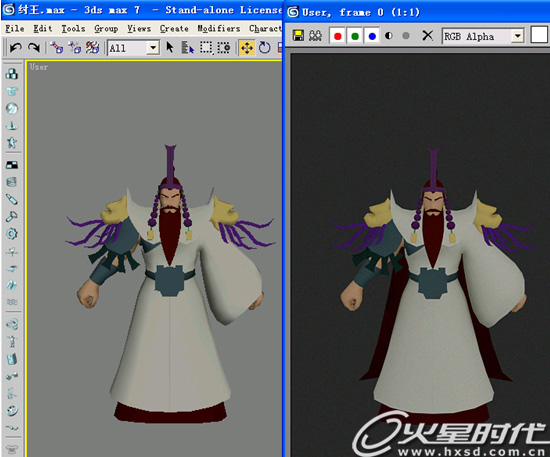550x457 pixels.
Task: Open Select by Name list tool
Action: [x=188, y=47]
